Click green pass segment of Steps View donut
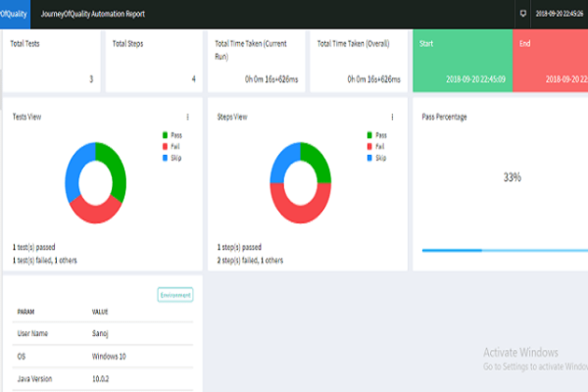Image resolution: width=588 pixels, height=392 pixels. (x=318, y=162)
